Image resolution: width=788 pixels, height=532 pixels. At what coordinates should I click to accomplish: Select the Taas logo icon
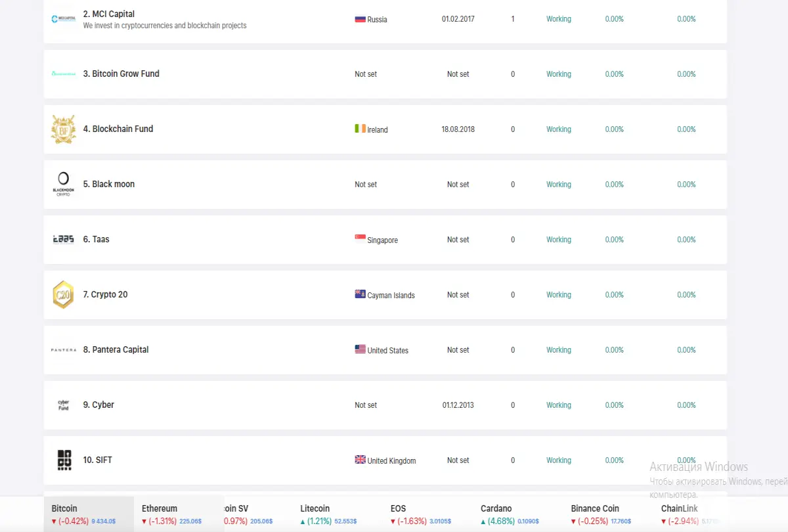pyautogui.click(x=64, y=240)
